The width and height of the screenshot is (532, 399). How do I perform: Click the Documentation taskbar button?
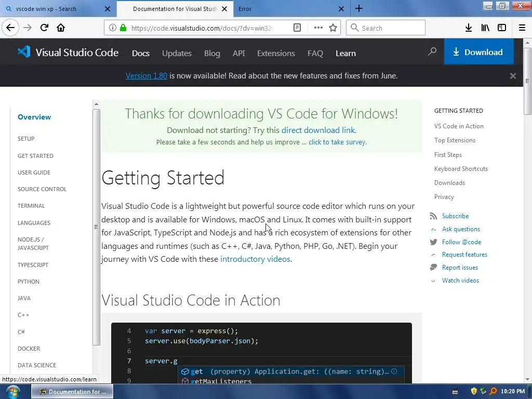[72, 392]
